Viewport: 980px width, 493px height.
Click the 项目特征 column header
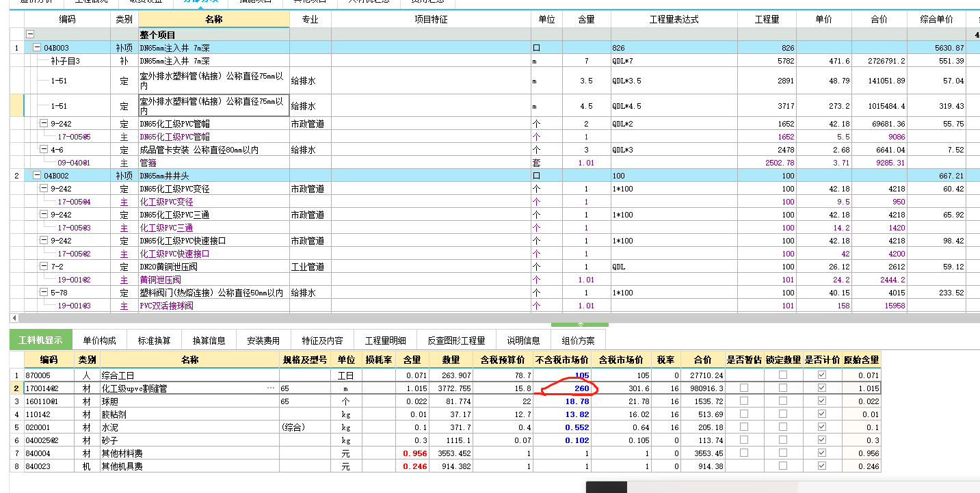pos(431,20)
